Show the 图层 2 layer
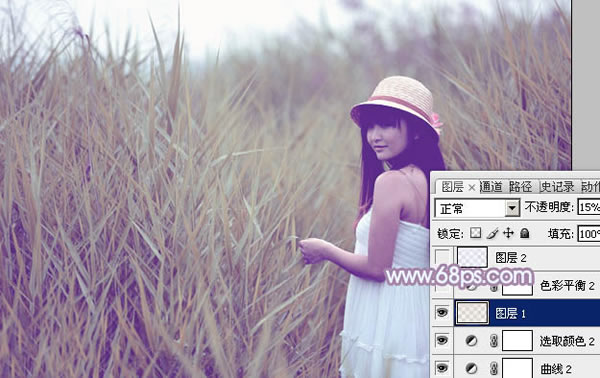The height and width of the screenshot is (378, 600). tap(442, 257)
